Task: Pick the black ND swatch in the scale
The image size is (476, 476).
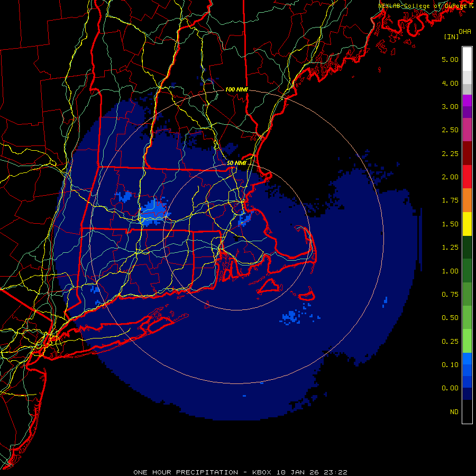Action: coord(467,411)
